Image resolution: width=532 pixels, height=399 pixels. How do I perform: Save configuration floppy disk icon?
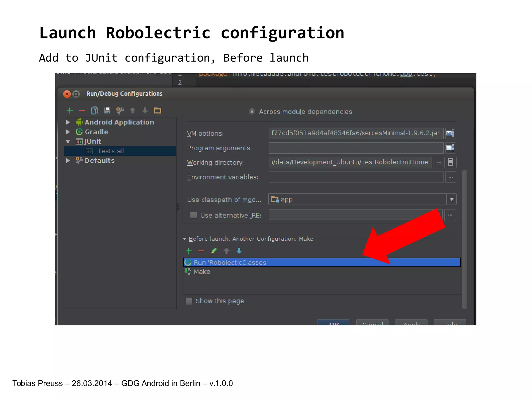[107, 111]
